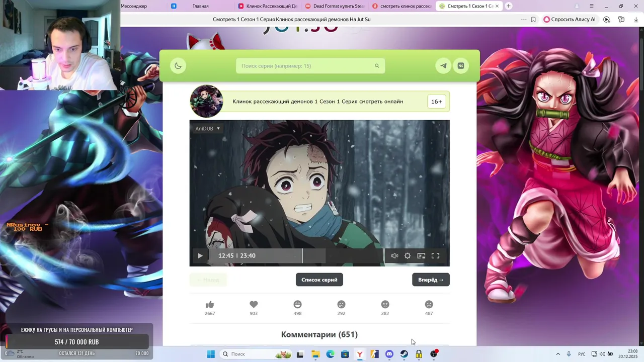Switch the 'РУС' input language
Image resolution: width=644 pixels, height=362 pixels.
[582, 354]
